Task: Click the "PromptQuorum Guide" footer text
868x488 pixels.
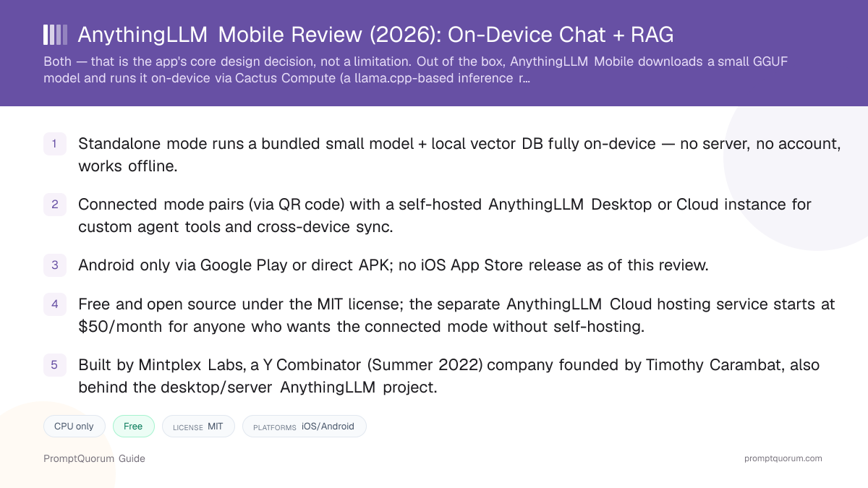Action: (x=94, y=458)
